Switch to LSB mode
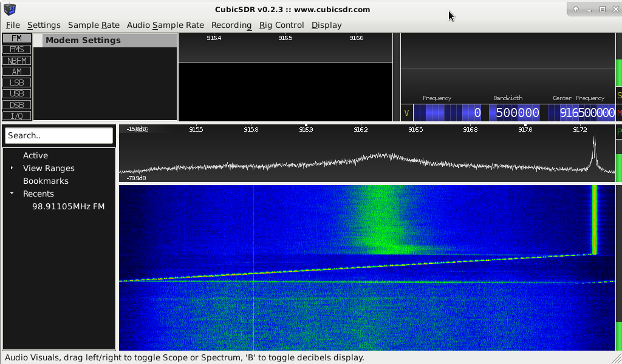The image size is (622, 364). pyautogui.click(x=16, y=83)
